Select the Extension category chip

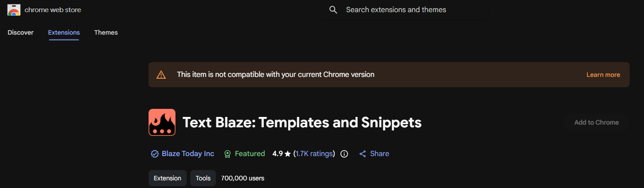[167, 178]
